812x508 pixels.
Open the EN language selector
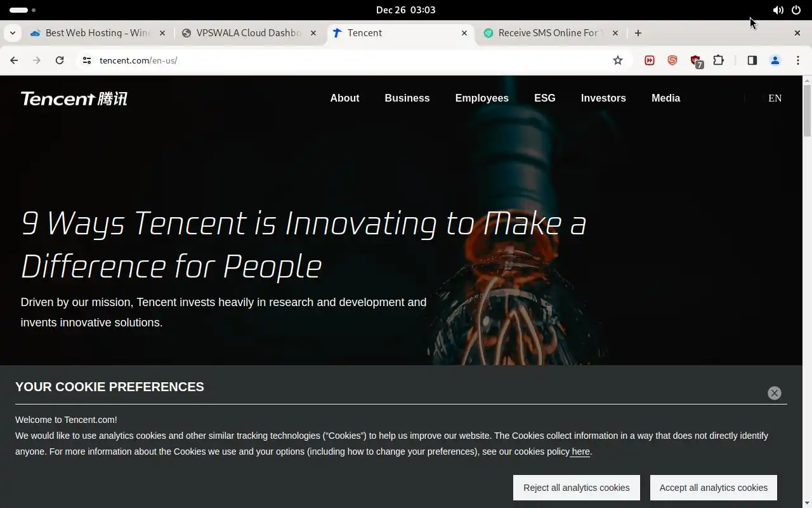tap(775, 98)
